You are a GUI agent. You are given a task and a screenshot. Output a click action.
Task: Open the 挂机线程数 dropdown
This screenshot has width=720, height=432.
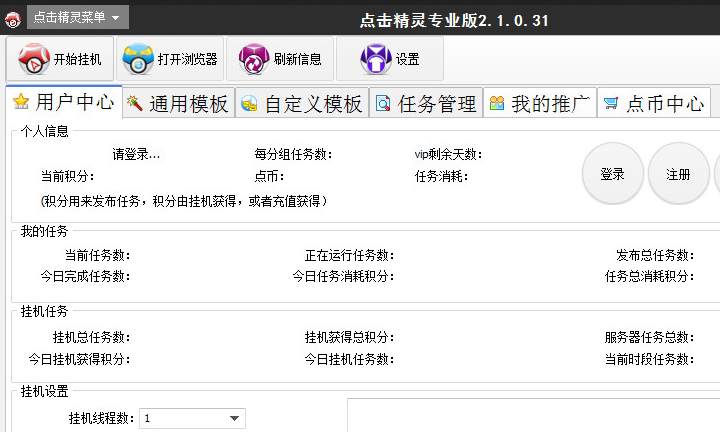[x=192, y=418]
